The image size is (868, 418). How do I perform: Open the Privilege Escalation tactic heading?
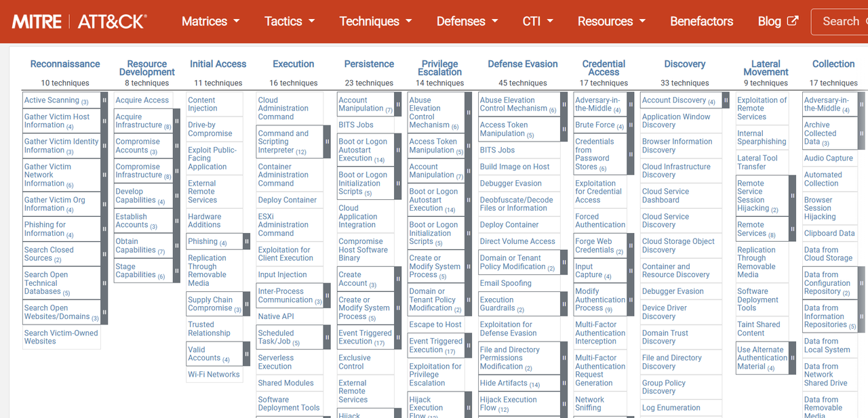(440, 68)
